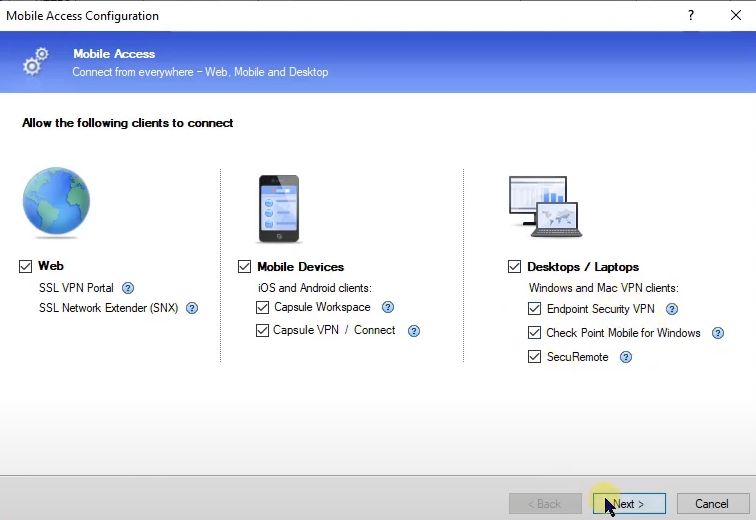This screenshot has height=520, width=756.
Task: Toggle the Mobile Devices checkbox
Action: [244, 267]
